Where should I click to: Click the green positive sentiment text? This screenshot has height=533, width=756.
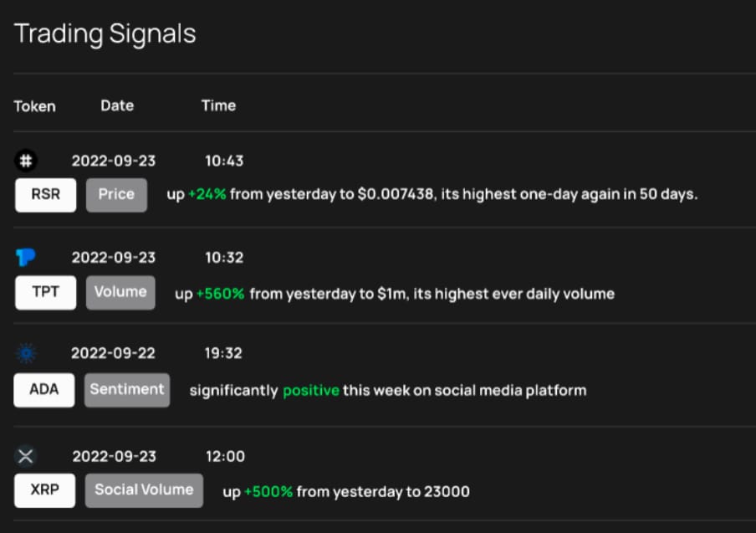(x=311, y=391)
